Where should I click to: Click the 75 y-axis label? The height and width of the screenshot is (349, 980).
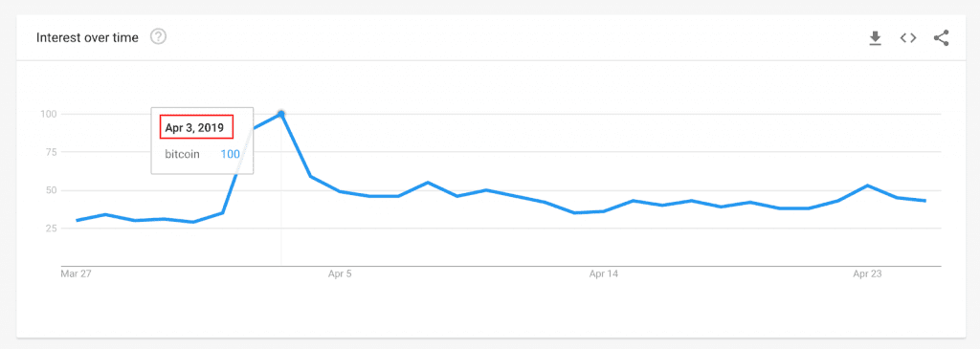pyautogui.click(x=52, y=152)
